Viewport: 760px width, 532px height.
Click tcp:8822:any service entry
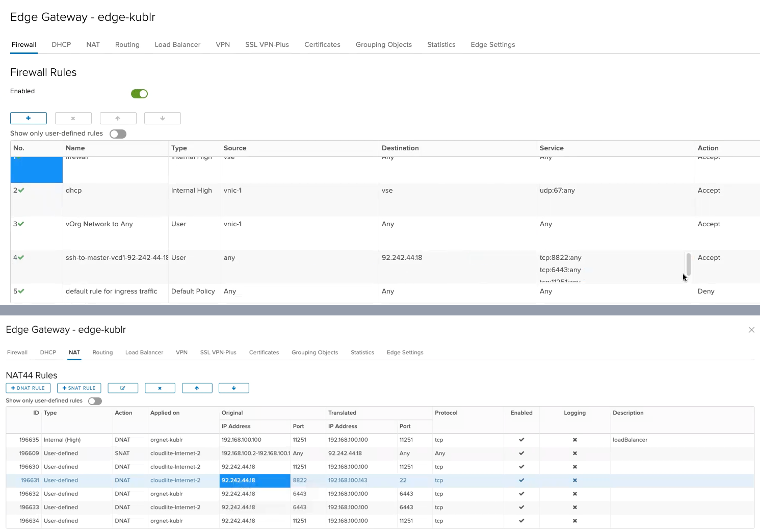(x=561, y=258)
